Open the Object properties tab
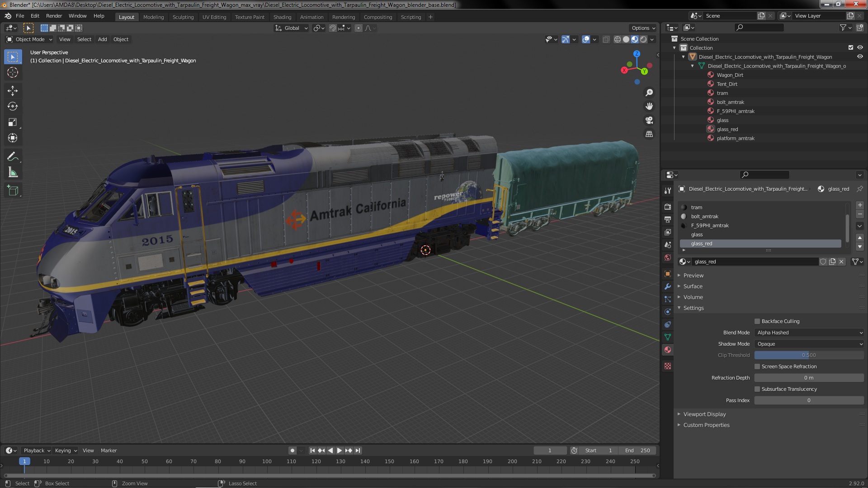The image size is (868, 488). click(x=668, y=274)
